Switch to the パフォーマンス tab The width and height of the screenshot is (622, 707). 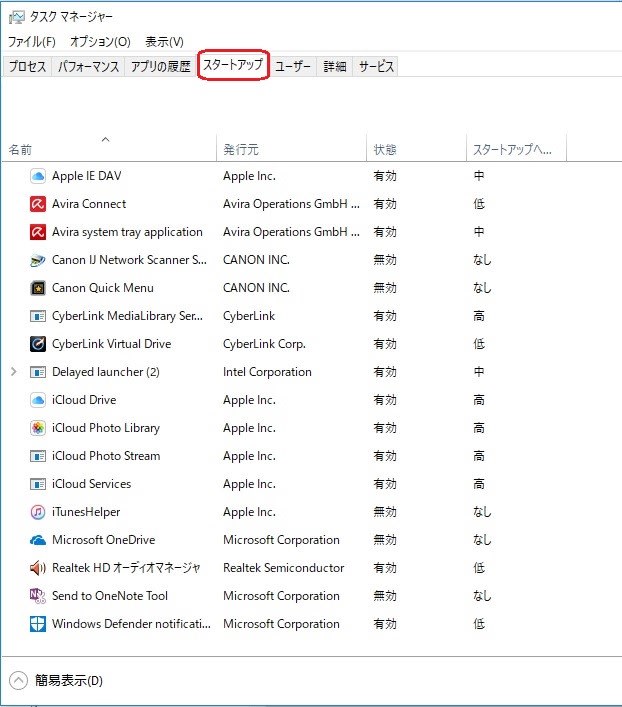(88, 66)
